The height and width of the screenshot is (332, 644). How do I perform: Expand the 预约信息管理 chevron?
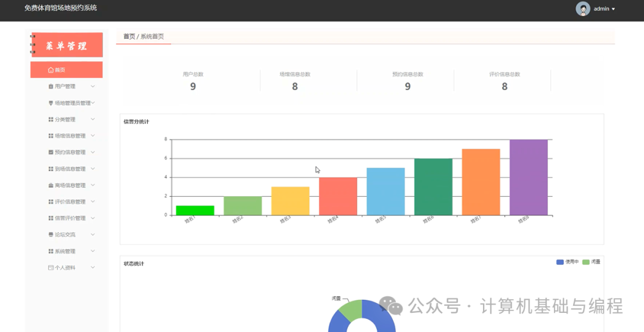coord(93,152)
